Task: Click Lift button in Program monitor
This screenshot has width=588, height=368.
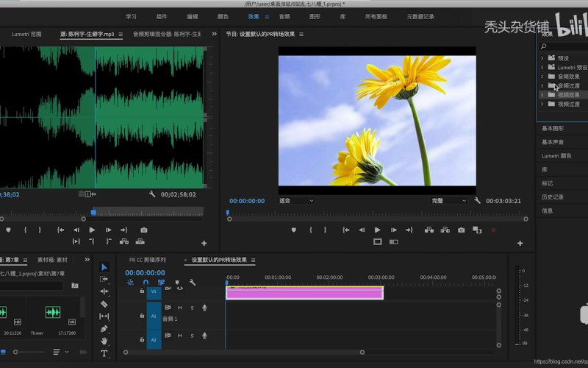Action: tap(429, 230)
